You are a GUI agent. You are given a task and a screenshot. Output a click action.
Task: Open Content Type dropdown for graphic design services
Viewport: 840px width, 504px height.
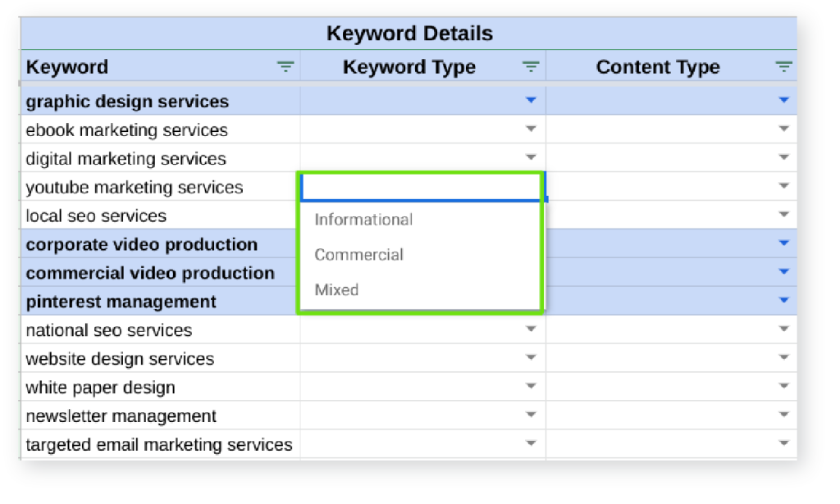[x=783, y=101]
